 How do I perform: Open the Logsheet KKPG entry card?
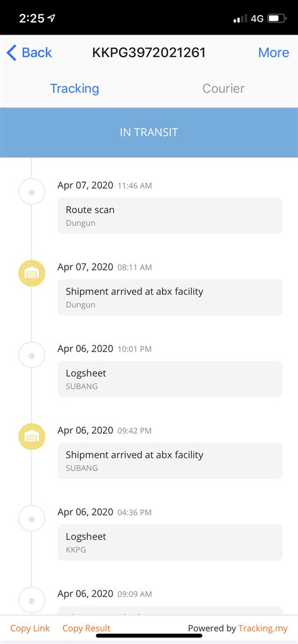170,542
